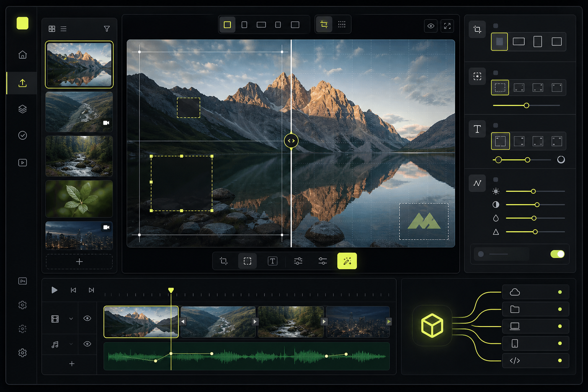This screenshot has height=392, width=588.
Task: Click the compare split handle on canvas
Action: click(x=291, y=141)
